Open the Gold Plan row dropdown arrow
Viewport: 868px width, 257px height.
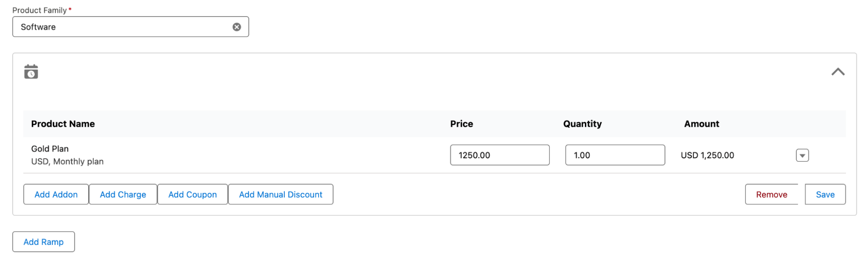point(802,155)
